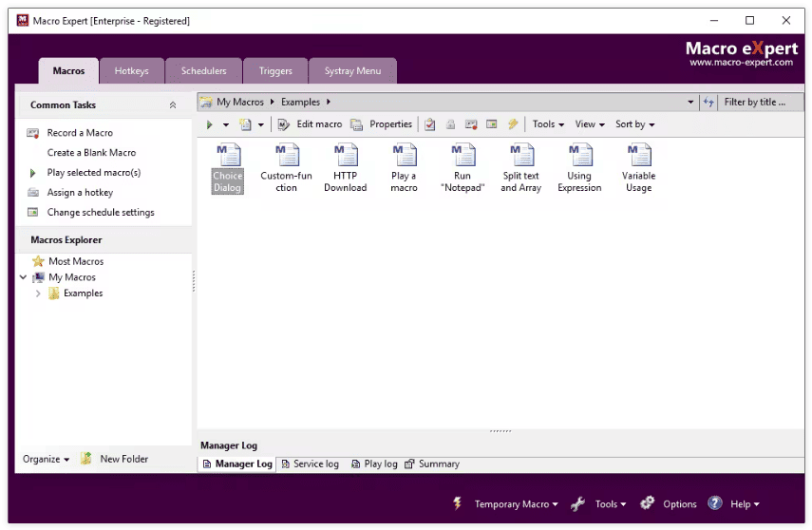The width and height of the screenshot is (812, 530).
Task: Switch to the Hotkeys tab
Action: pos(132,71)
